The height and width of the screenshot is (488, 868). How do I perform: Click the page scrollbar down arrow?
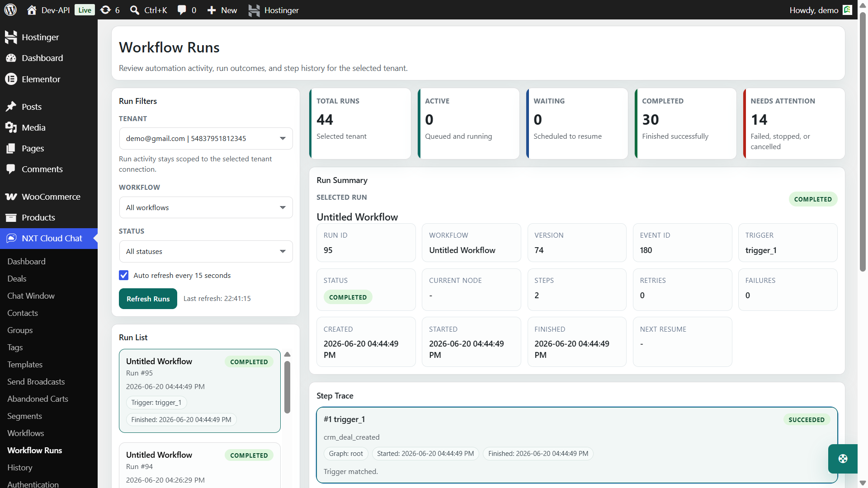(863, 483)
